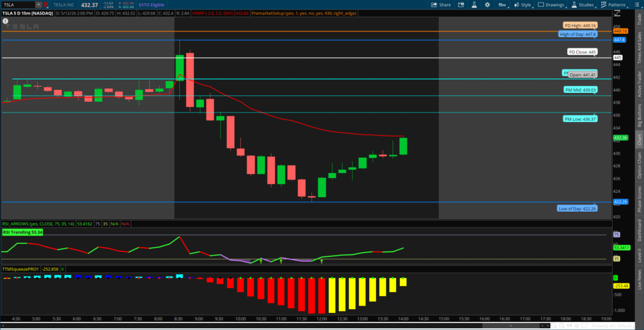Click the price axis collapse arrow icon
644x330 pixels.
616,13
